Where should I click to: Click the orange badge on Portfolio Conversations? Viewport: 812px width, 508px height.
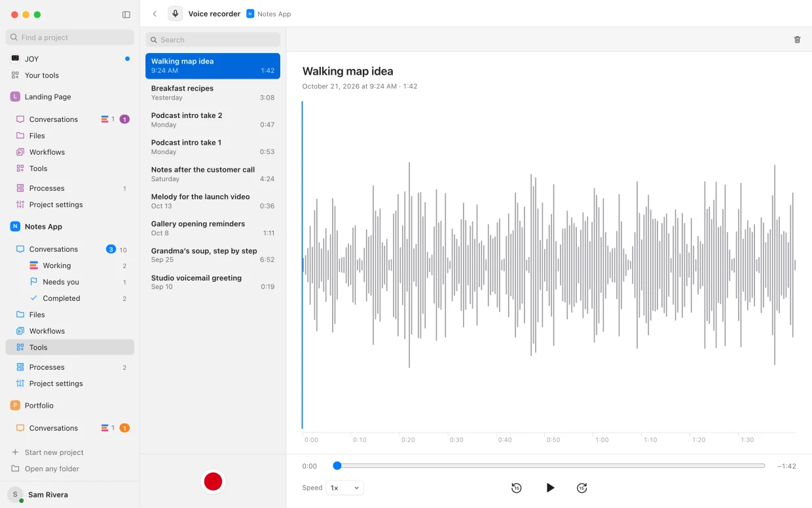pos(124,428)
